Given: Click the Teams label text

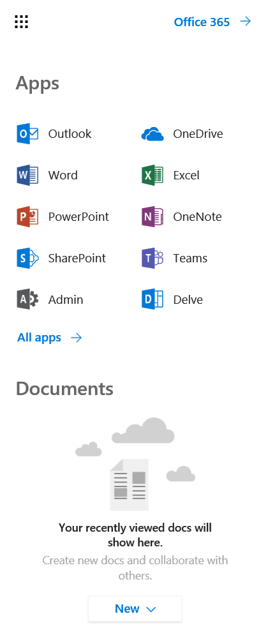Looking at the screenshot, I should pos(190,258).
